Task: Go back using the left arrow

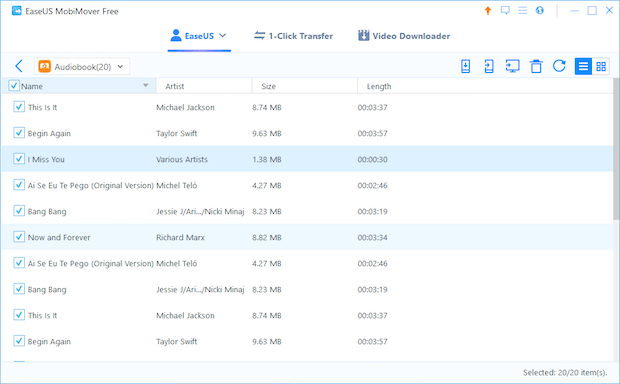Action: point(19,66)
